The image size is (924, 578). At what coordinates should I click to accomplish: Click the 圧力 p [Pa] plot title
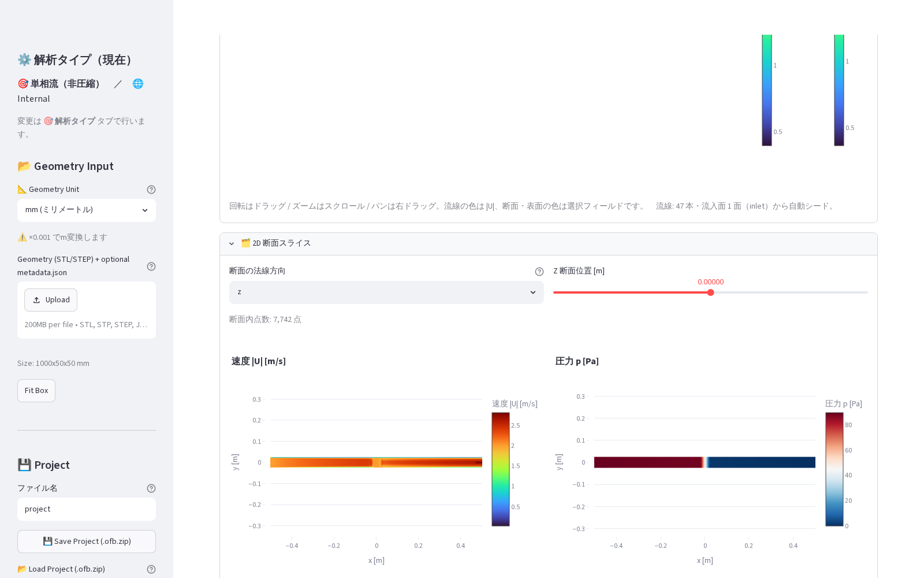pos(577,361)
